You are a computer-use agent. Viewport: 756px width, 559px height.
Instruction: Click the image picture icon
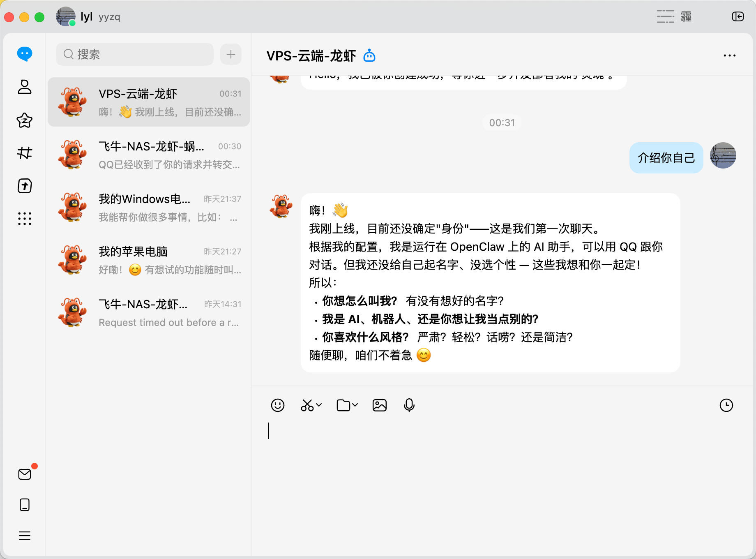click(x=379, y=405)
